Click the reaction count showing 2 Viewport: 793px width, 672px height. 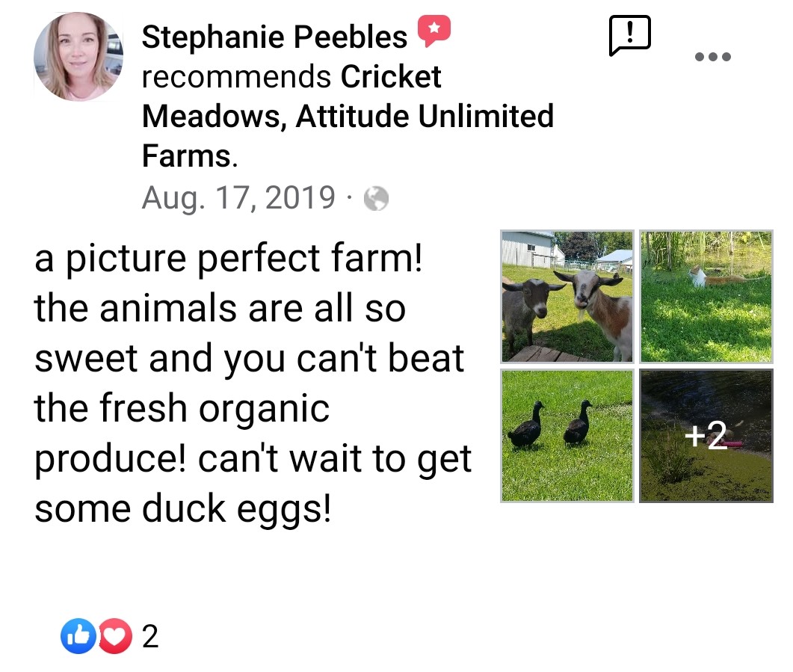149,637
